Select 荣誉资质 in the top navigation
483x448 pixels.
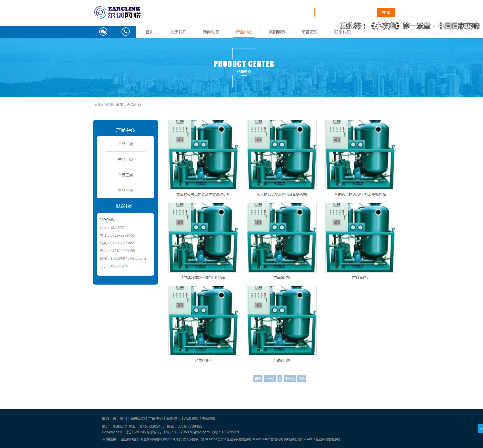pos(309,32)
